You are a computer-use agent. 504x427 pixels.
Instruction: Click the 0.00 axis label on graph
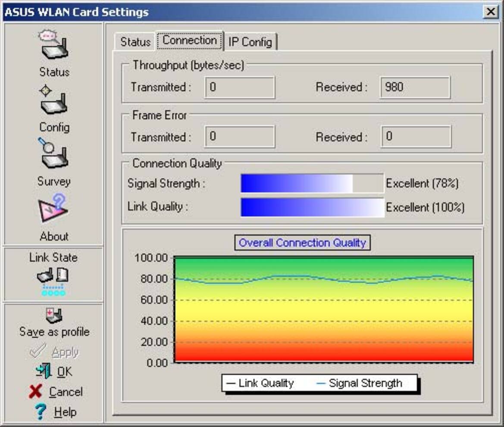(x=157, y=363)
